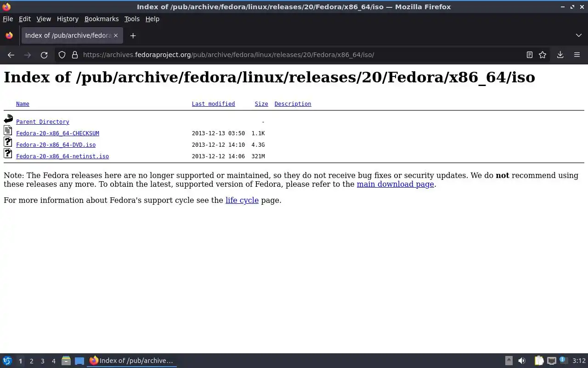The width and height of the screenshot is (588, 368).
Task: Open the volume speaker tray icon
Action: pos(522,361)
